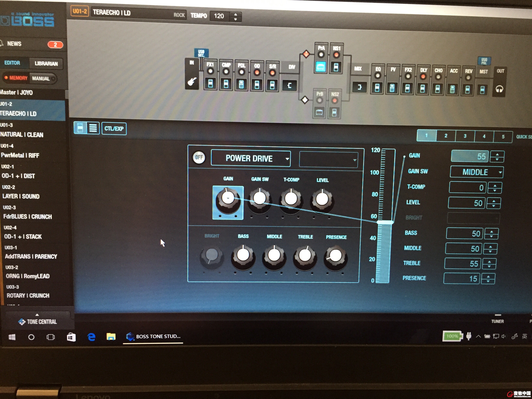Screen dimensions: 532x399
Task: Click the GAIN vertical slider handle
Action: 385,222
